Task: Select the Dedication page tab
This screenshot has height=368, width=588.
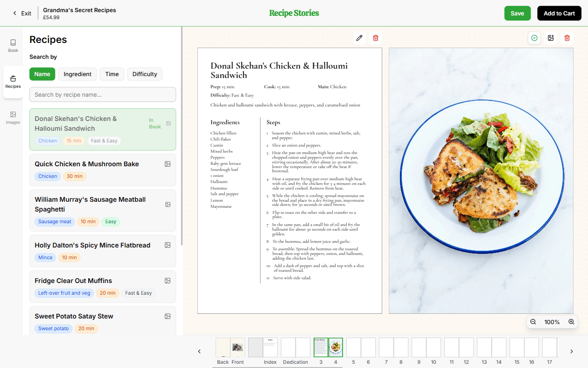Action: pos(295,347)
